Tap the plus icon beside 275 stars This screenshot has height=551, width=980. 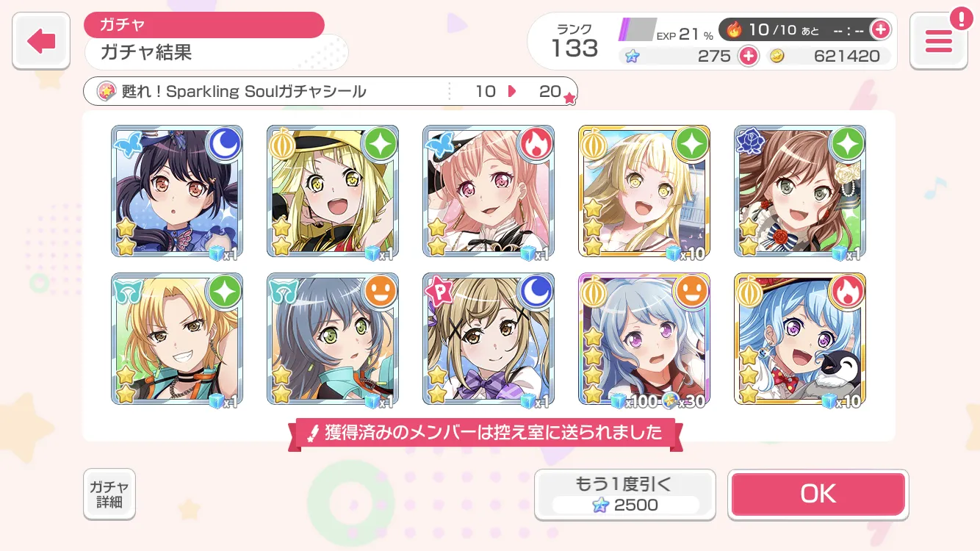[748, 56]
